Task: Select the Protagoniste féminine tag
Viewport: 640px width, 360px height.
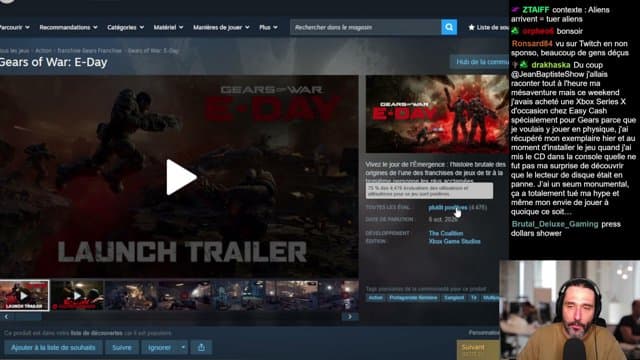Action: pos(413,298)
